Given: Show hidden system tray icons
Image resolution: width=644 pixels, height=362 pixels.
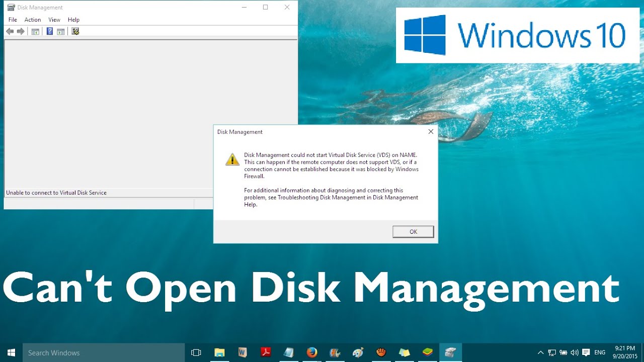Looking at the screenshot, I should 540,353.
